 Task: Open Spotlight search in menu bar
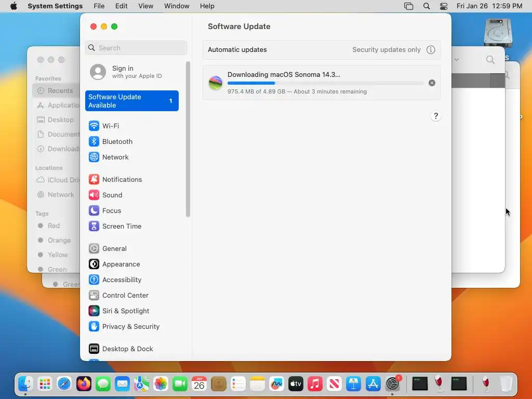click(427, 6)
